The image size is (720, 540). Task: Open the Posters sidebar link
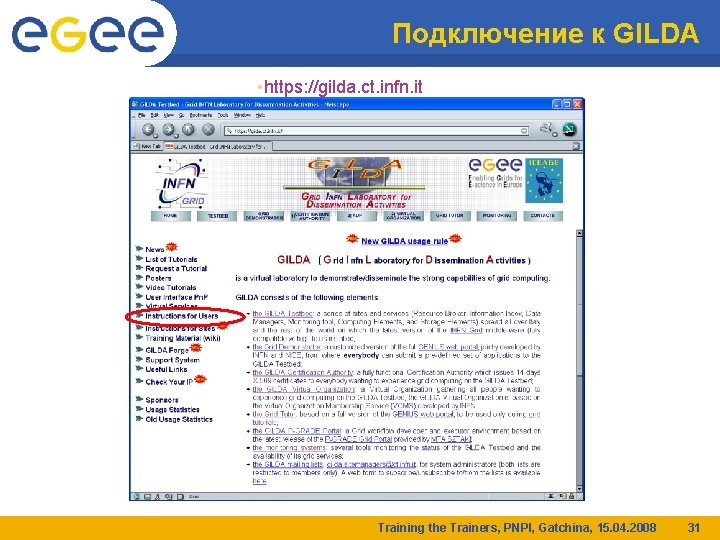click(x=158, y=278)
